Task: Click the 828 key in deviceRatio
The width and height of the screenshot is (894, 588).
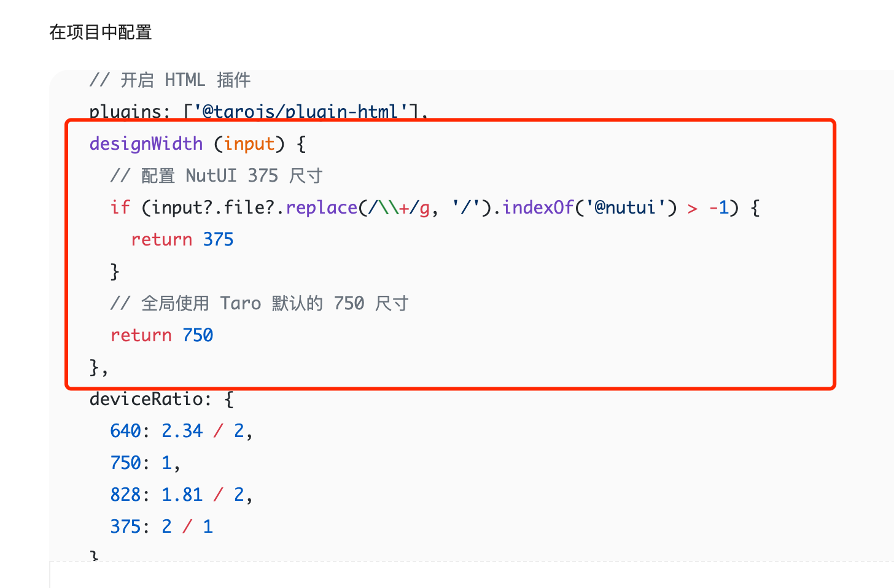Action: (x=126, y=495)
